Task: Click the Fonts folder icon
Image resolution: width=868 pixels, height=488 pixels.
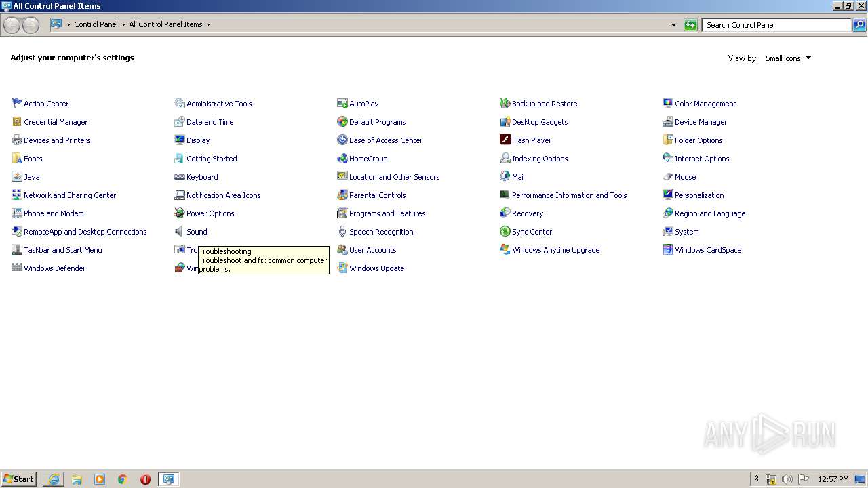Action: click(17, 159)
